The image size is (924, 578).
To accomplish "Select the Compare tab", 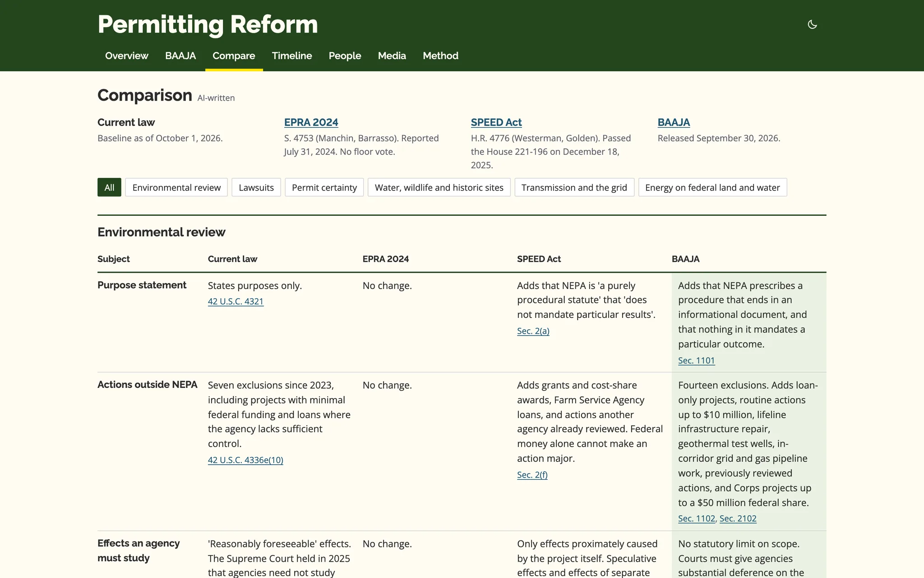I will click(x=234, y=56).
